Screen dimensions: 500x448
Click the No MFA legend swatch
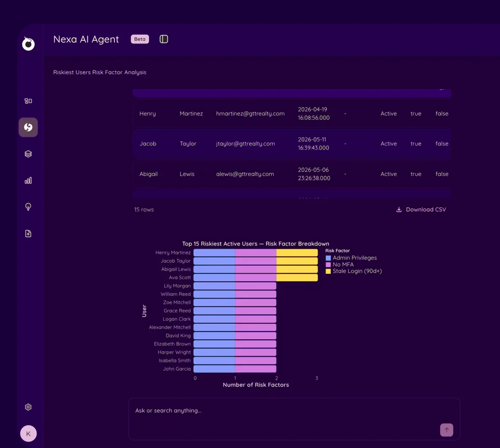pos(328,264)
